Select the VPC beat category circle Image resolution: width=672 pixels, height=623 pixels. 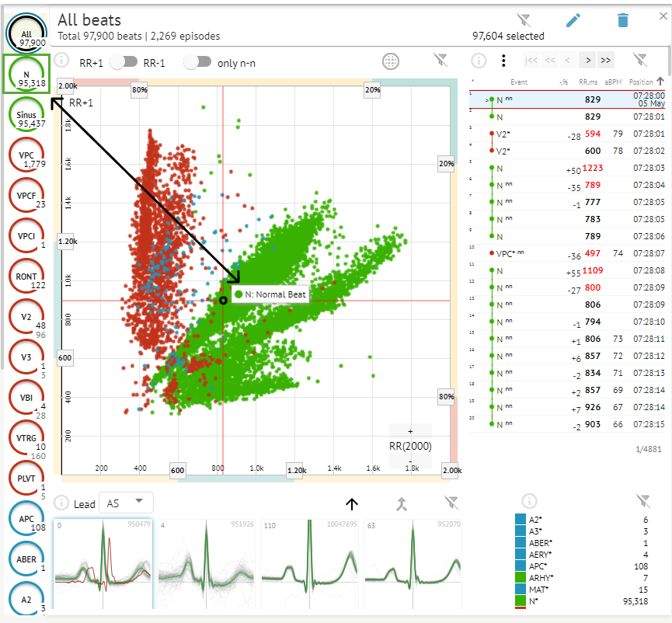26,159
